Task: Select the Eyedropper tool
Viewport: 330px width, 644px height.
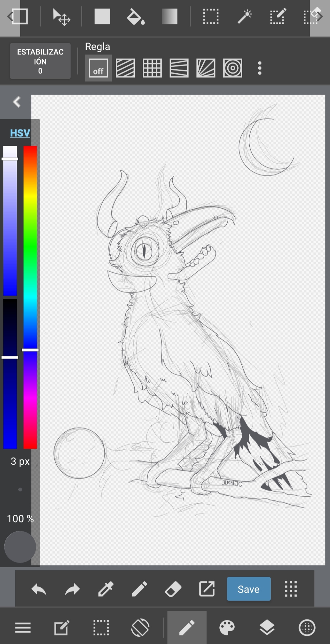Action: (x=106, y=589)
